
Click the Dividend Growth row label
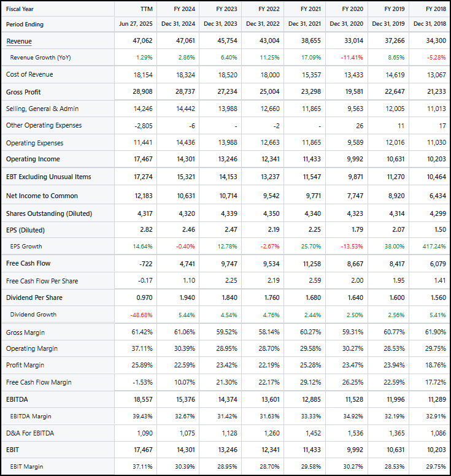(x=33, y=315)
